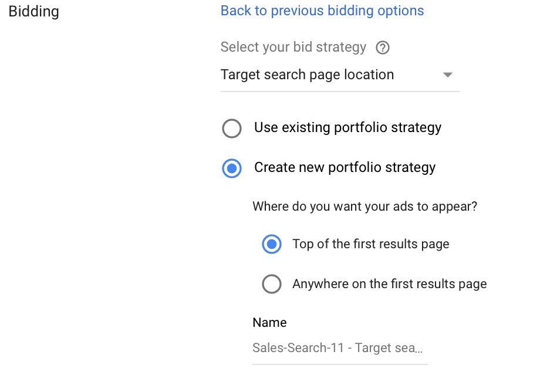Click the 'Top of the first results page' text
Screen dimensions: 540x392
pos(371,244)
